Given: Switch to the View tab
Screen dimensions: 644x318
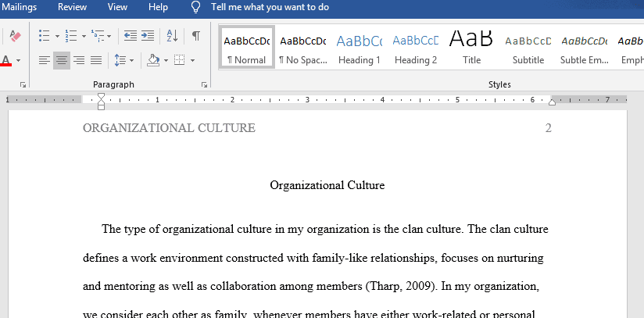Looking at the screenshot, I should (x=117, y=7).
